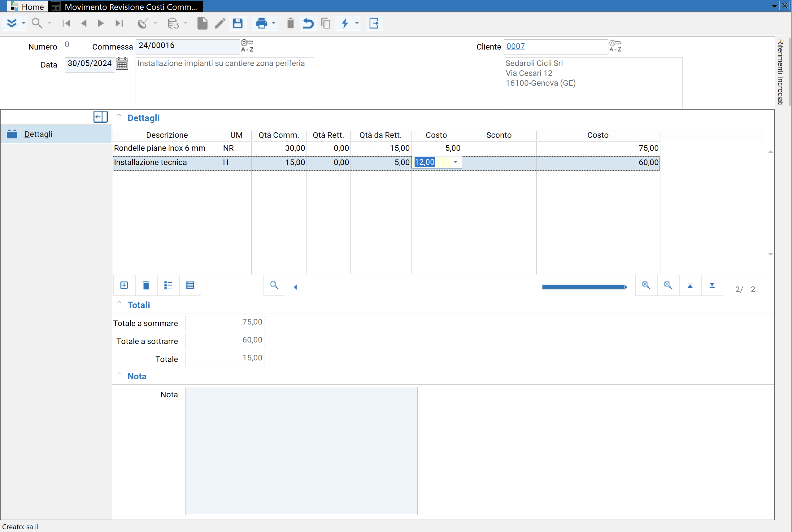
Task: Open client link 0007
Action: click(515, 46)
